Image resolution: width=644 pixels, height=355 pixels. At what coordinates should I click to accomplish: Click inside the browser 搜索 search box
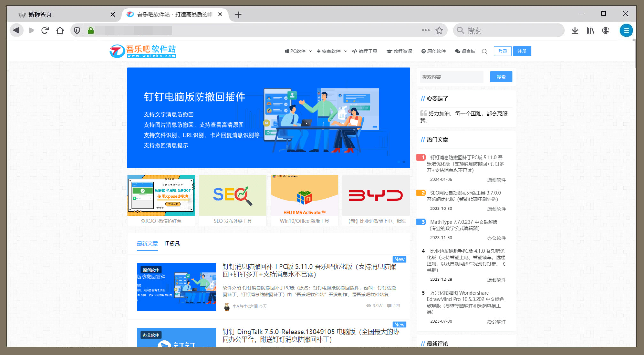coord(509,30)
